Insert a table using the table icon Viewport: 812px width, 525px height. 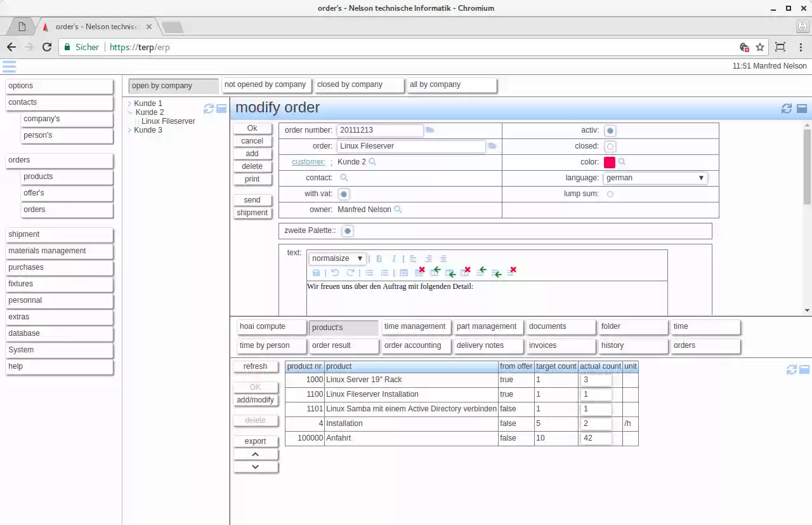pos(404,272)
